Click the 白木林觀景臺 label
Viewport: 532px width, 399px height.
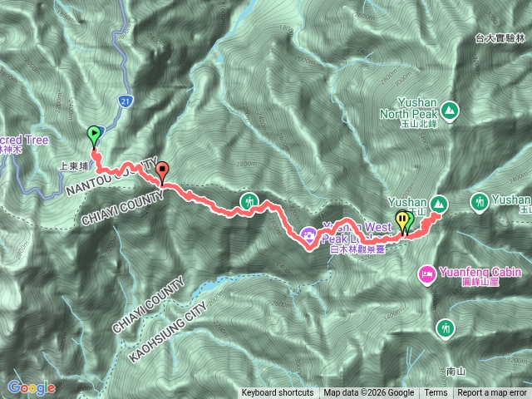click(x=357, y=249)
